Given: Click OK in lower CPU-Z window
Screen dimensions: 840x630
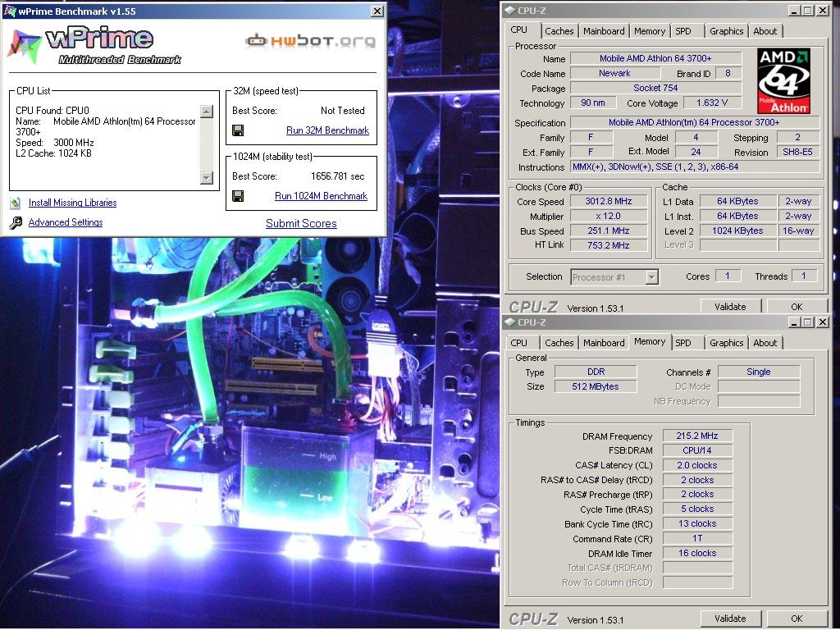Looking at the screenshot, I should tap(797, 619).
